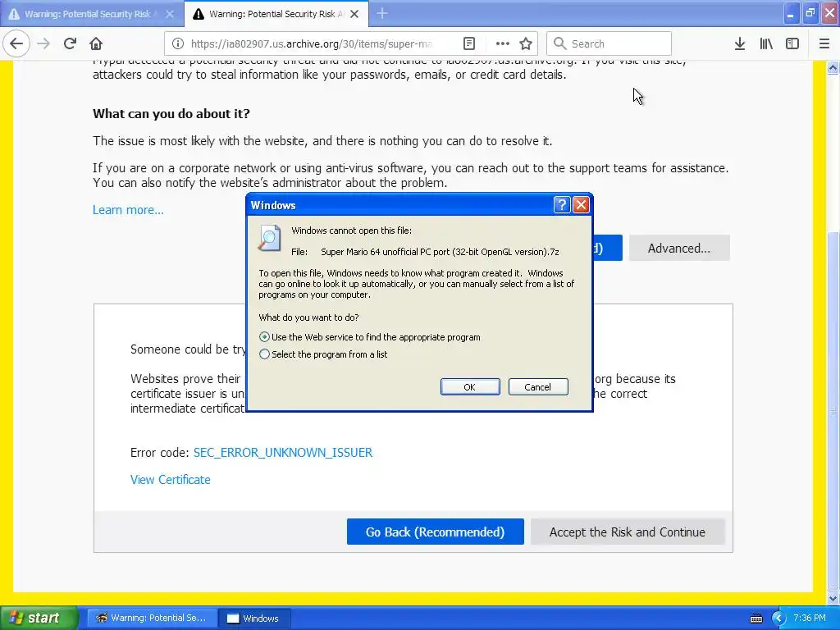This screenshot has width=840, height=630.
Task: Click Go Back (Recommended) at bottom
Action: (435, 532)
